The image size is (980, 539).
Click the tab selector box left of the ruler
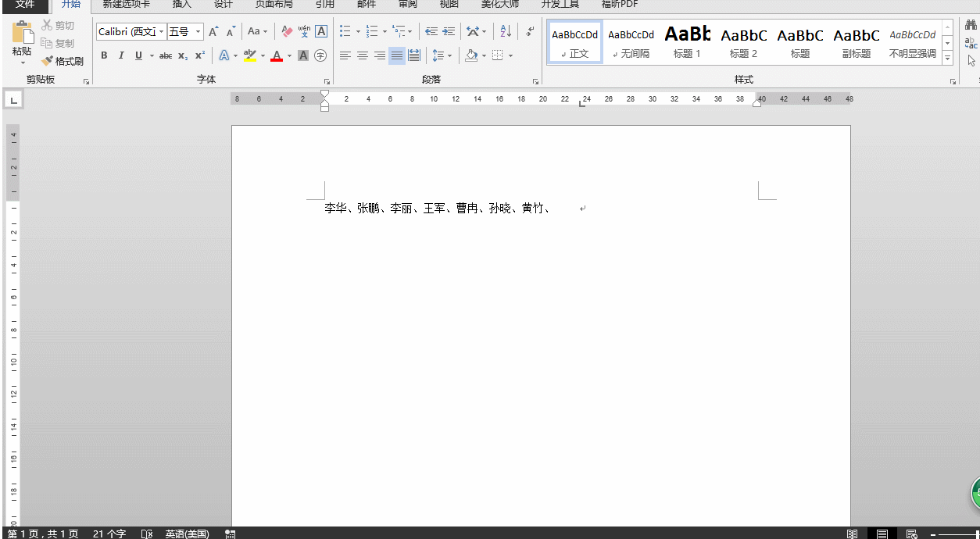13,100
